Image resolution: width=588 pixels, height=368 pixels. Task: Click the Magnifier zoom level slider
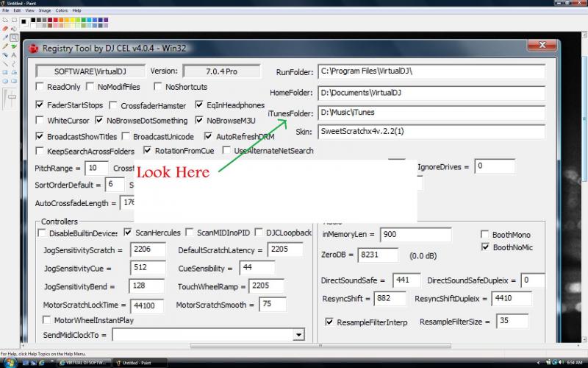12,97
